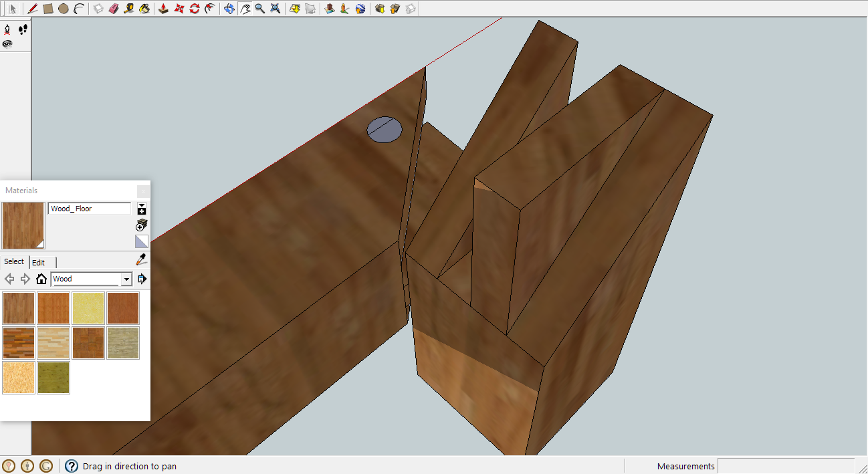
Task: Select the dark parquet plank swatch
Action: coord(19,343)
